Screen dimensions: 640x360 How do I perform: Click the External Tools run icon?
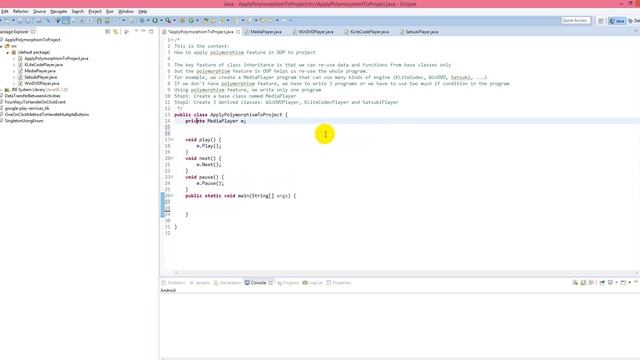coord(168,20)
